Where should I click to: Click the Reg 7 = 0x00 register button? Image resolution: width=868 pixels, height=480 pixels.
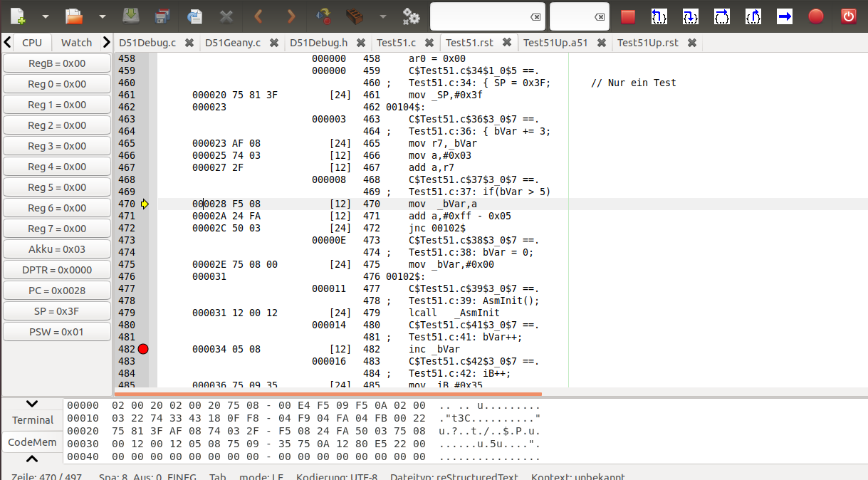pyautogui.click(x=57, y=229)
